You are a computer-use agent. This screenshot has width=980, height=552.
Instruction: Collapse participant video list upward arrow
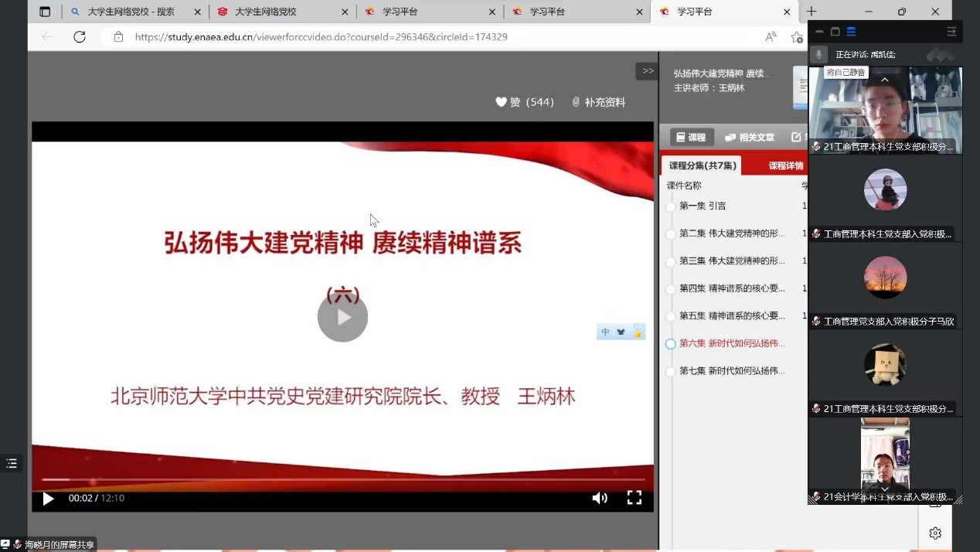pos(885,80)
